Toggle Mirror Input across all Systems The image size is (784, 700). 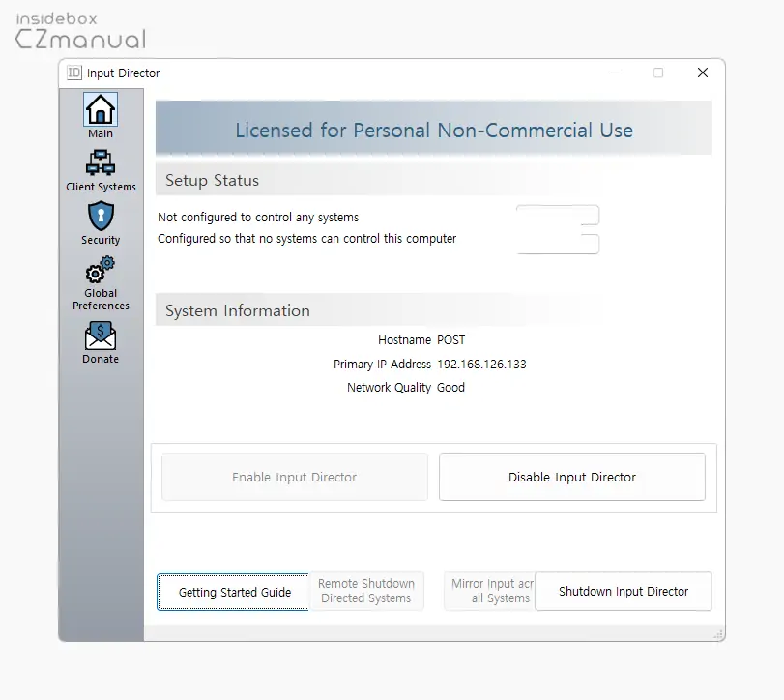tap(490, 591)
